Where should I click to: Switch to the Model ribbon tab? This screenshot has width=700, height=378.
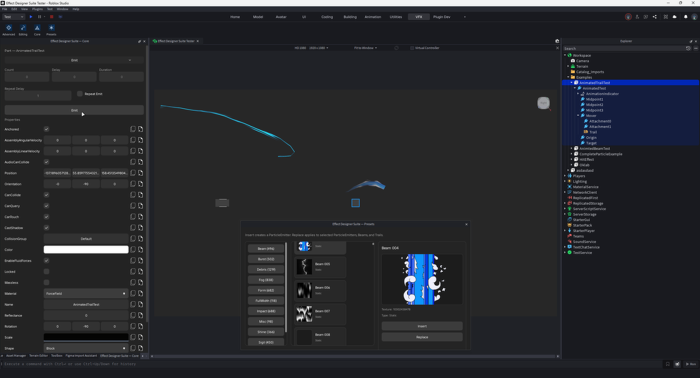point(258,17)
